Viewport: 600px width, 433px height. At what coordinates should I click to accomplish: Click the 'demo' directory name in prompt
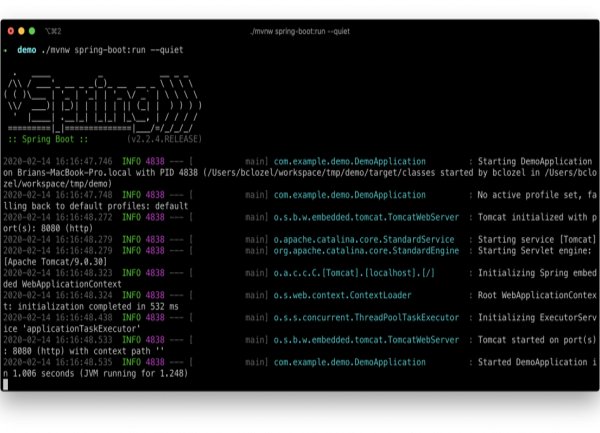point(27,50)
